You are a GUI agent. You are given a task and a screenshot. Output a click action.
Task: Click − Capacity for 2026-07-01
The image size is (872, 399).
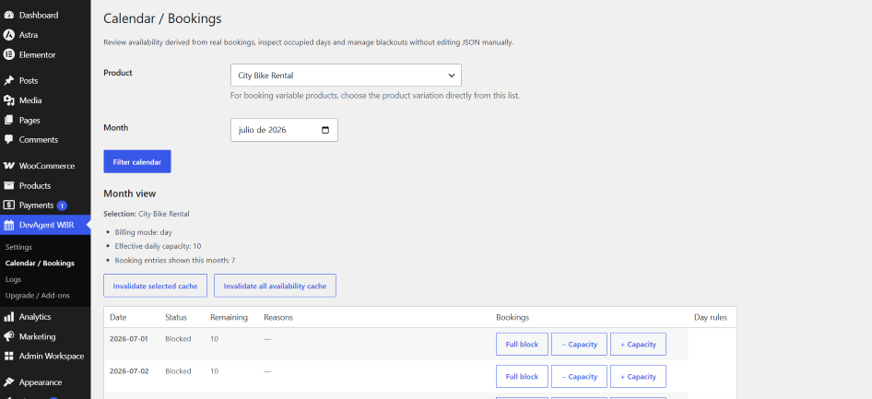(x=579, y=344)
